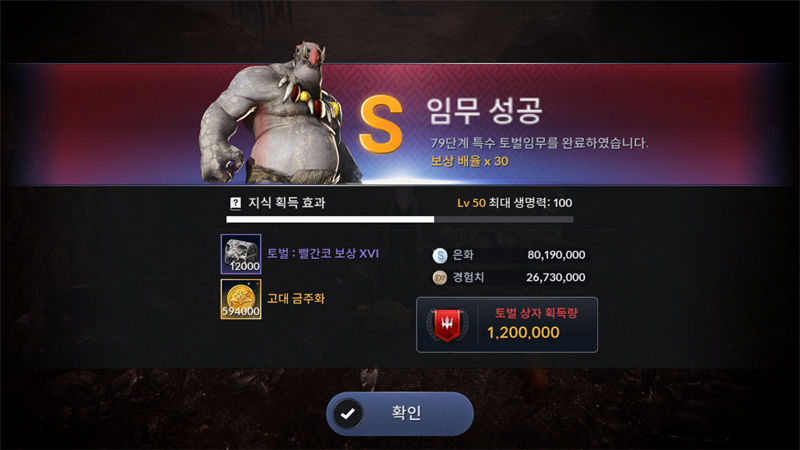
Task: Select the 고대 금주화 gold coin icon
Action: (x=241, y=299)
